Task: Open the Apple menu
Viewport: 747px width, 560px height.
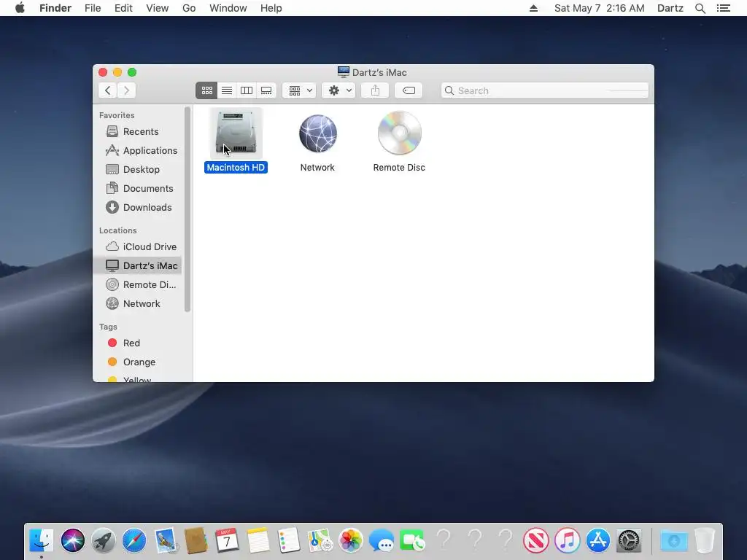Action: coord(20,8)
